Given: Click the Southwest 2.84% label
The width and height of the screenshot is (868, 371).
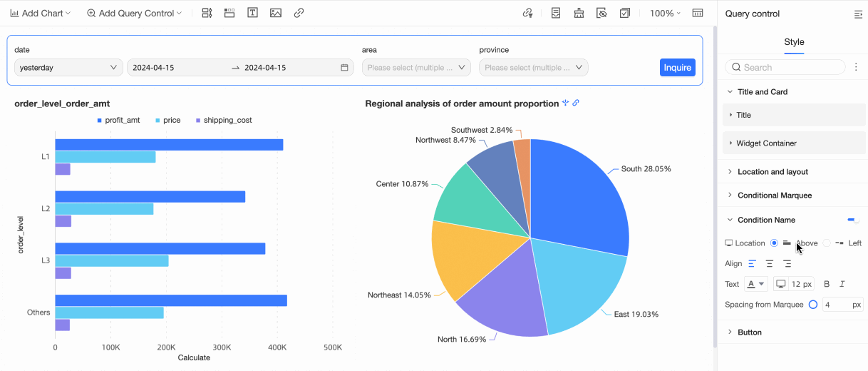Looking at the screenshot, I should [x=482, y=130].
